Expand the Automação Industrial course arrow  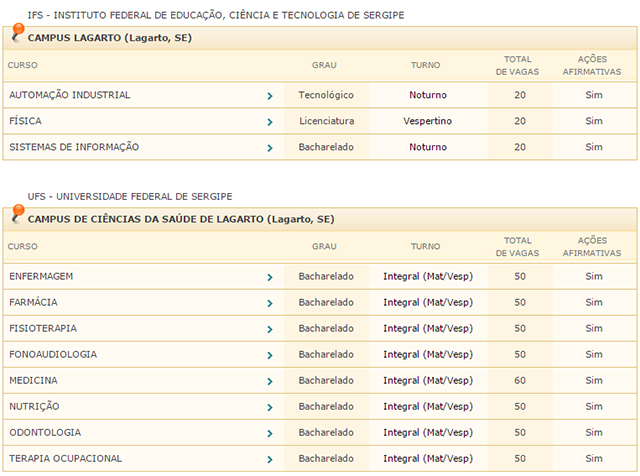(270, 96)
